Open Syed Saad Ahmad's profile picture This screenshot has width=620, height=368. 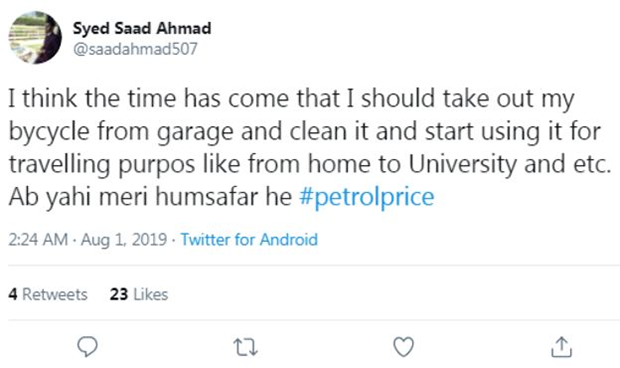tap(35, 38)
